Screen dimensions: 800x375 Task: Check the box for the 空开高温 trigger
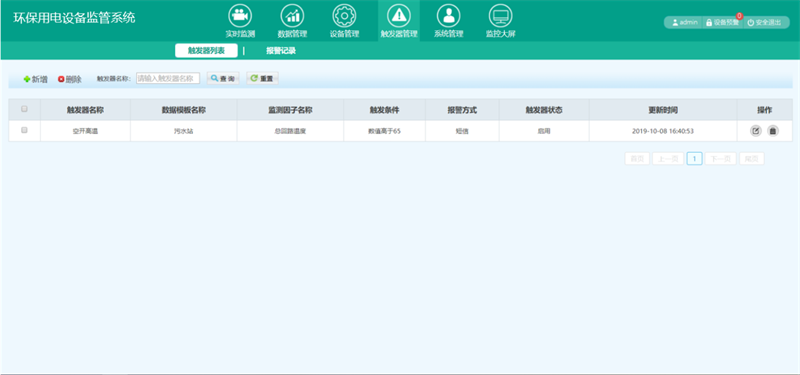24,130
